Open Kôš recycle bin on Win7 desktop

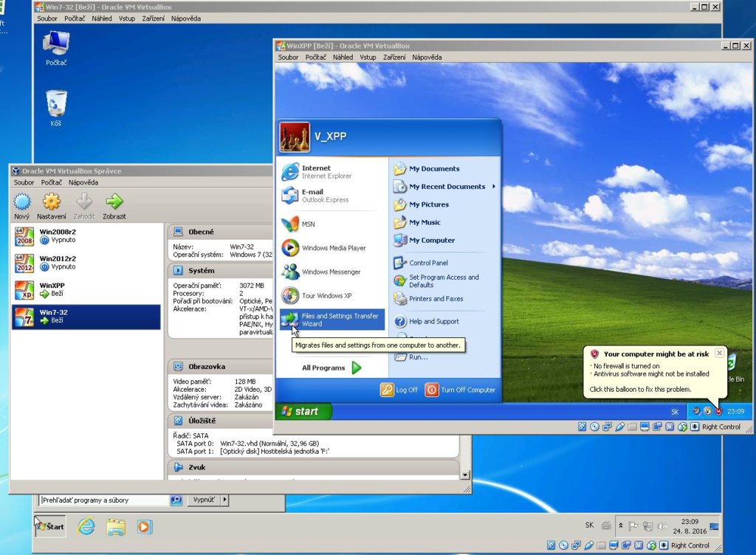(56, 108)
